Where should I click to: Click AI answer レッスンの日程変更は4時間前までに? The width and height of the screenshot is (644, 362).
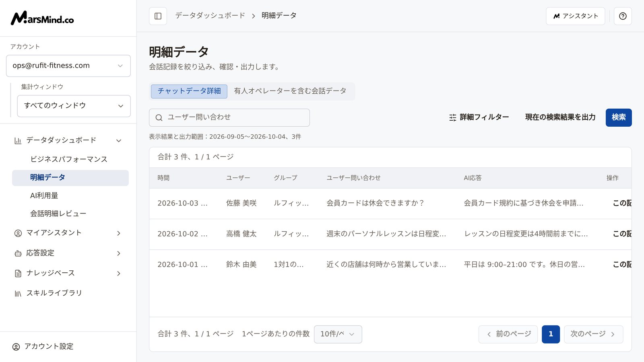click(x=526, y=234)
